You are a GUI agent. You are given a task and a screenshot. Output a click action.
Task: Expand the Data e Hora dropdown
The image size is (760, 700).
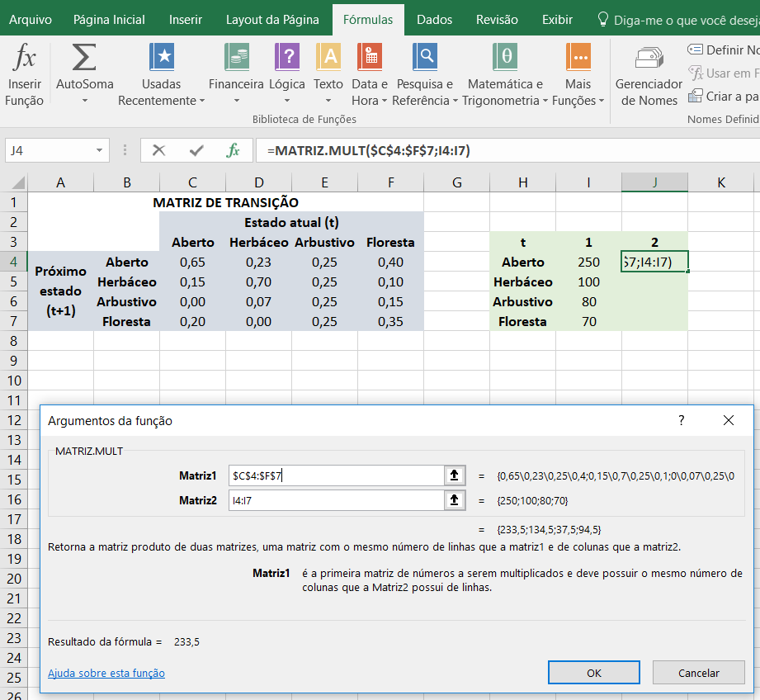coord(384,102)
